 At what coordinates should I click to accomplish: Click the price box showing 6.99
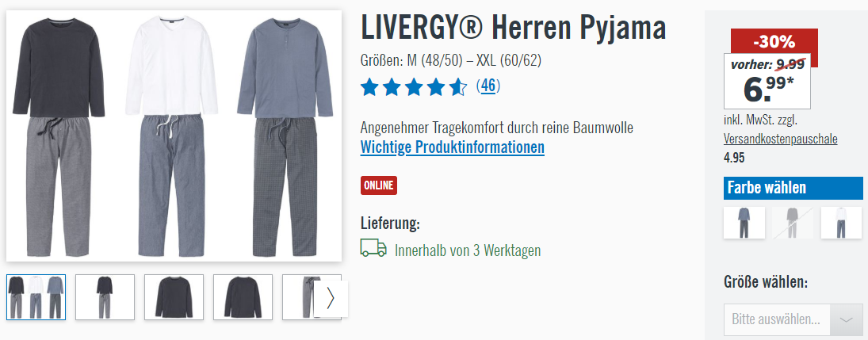pyautogui.click(x=767, y=81)
